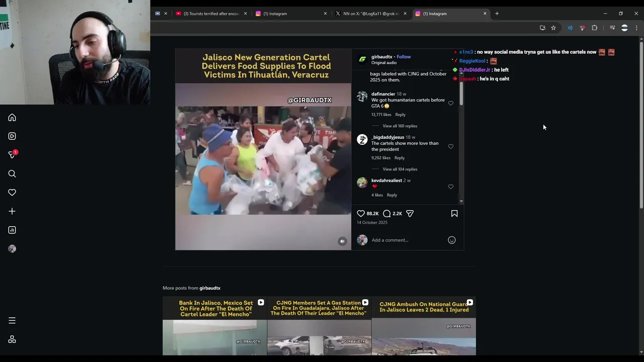View 9,262 likes on _bigdaddyjesus's comment
This screenshot has width=644, height=362.
pyautogui.click(x=381, y=158)
